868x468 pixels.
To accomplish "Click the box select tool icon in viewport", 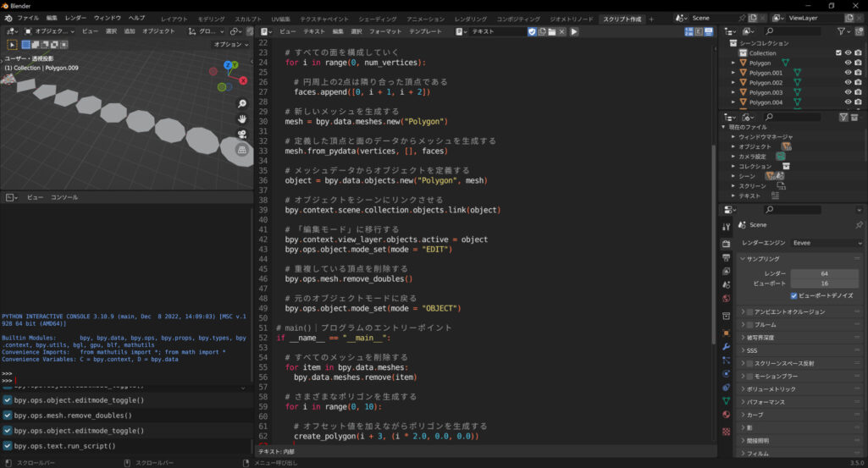I will [12, 44].
